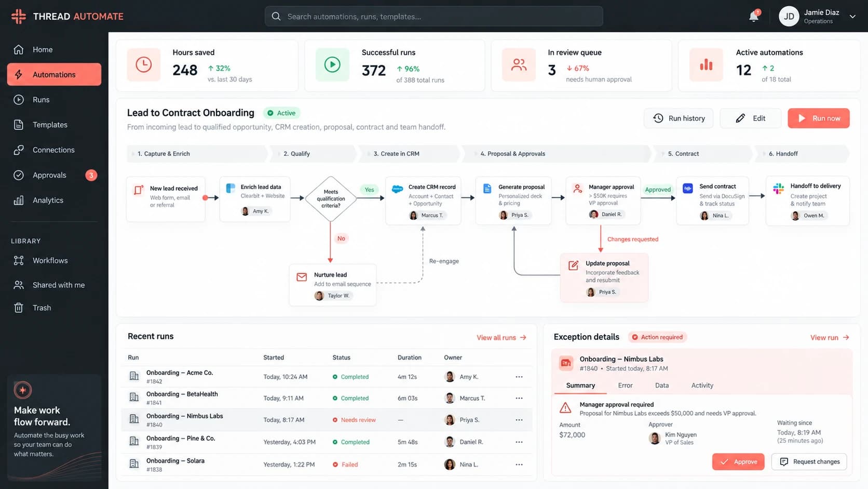The width and height of the screenshot is (868, 489).
Task: Go to Home in the sidebar
Action: coord(54,49)
